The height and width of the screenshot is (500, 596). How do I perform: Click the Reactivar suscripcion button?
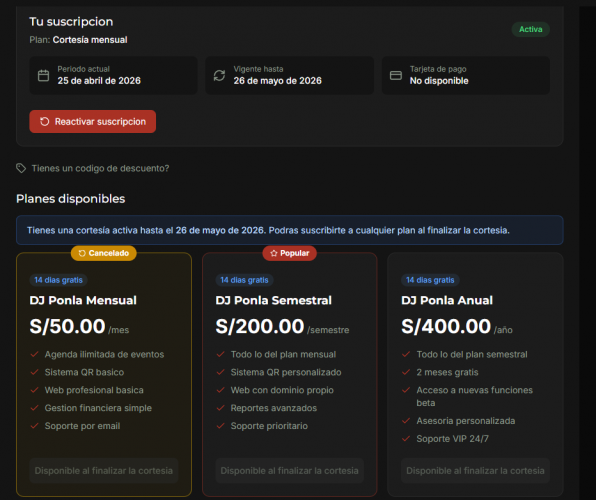coord(92,122)
